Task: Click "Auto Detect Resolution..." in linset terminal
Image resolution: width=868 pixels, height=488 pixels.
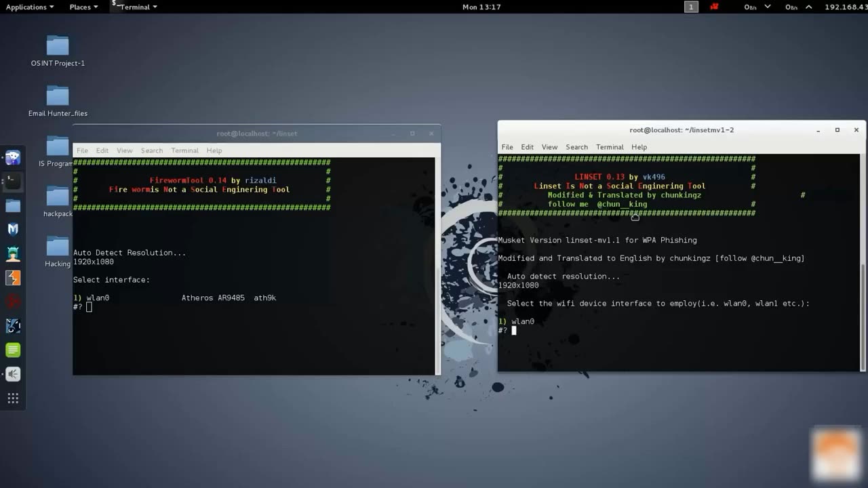Action: 130,253
